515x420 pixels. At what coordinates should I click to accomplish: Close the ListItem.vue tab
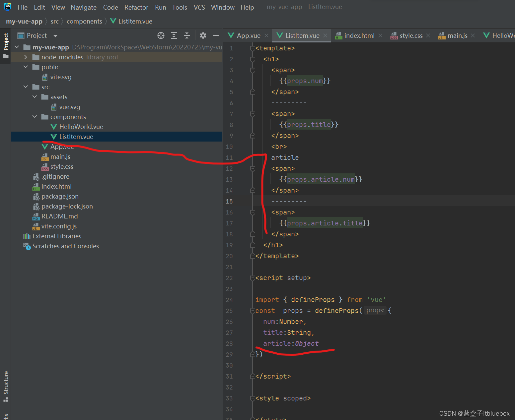coord(325,35)
